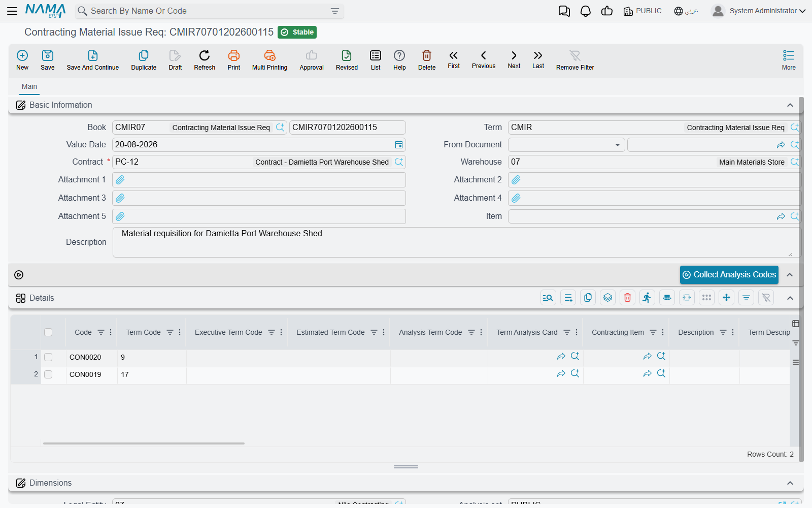Screen dimensions: 812x508
Task: Click the Attachment 1 paperclip icon
Action: [120, 180]
